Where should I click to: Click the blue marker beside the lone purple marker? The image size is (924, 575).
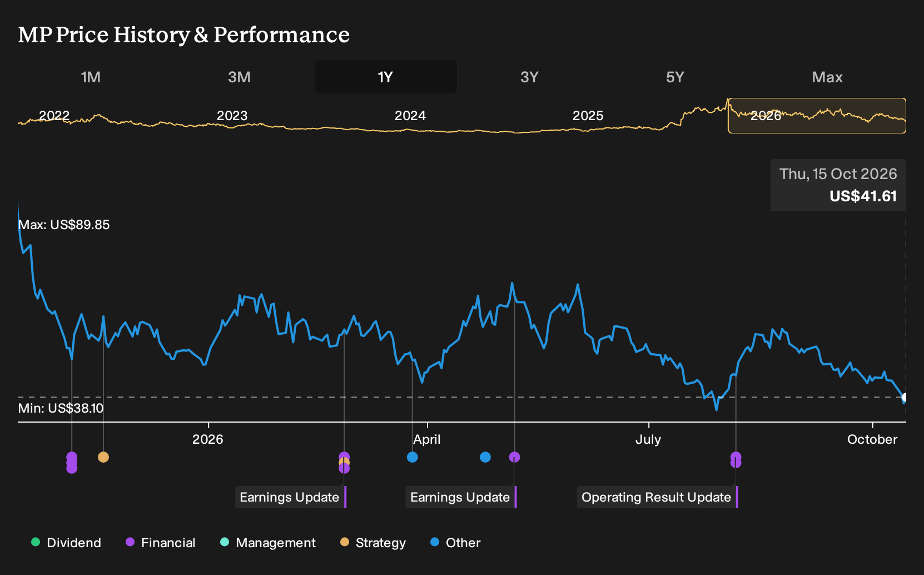tap(485, 457)
